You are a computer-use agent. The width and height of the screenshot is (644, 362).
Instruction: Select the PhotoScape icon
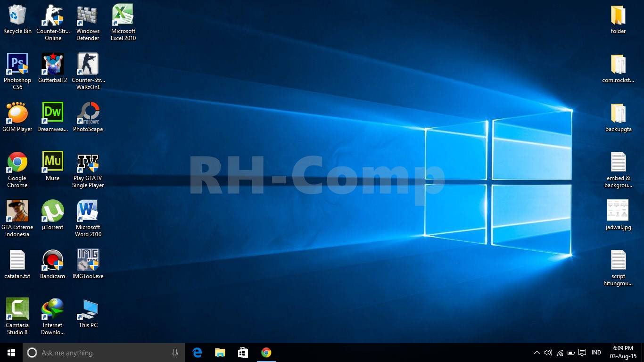[88, 117]
